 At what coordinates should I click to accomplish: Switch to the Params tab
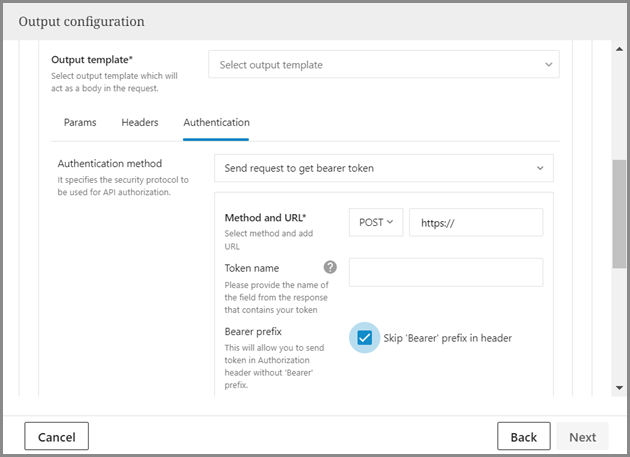[80, 122]
